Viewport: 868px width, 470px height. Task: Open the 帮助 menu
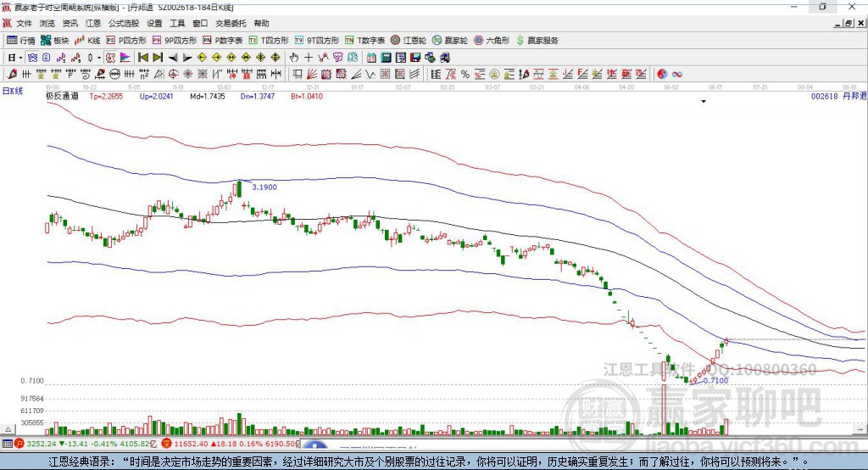261,23
